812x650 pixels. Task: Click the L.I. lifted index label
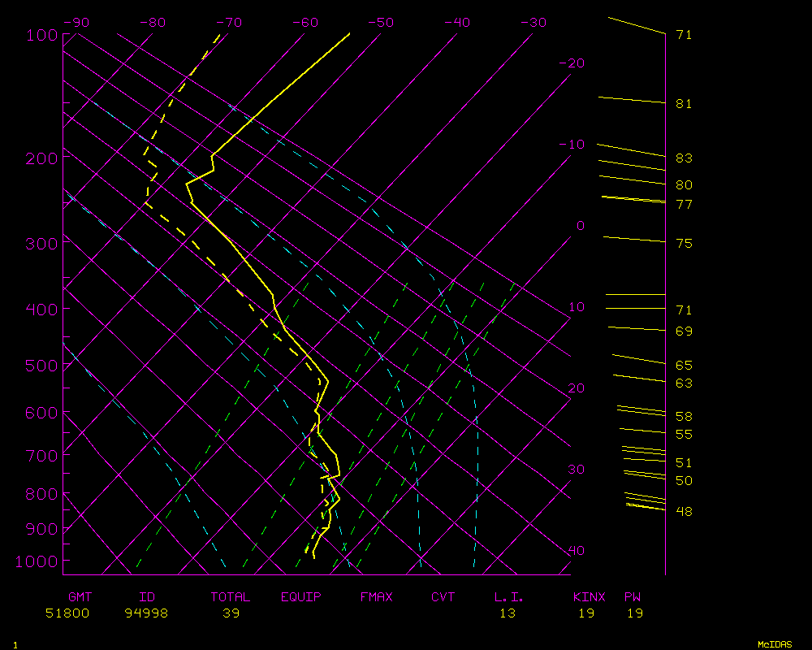[509, 597]
